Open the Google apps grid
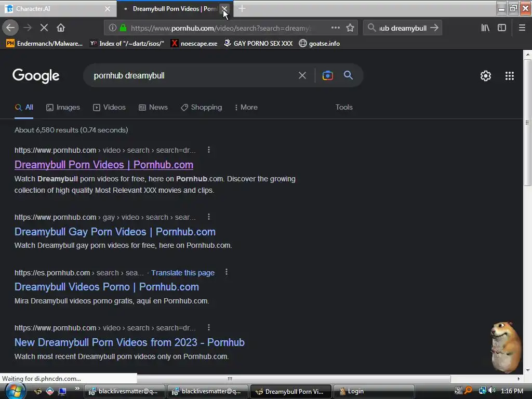The width and height of the screenshot is (532, 399). click(x=510, y=76)
